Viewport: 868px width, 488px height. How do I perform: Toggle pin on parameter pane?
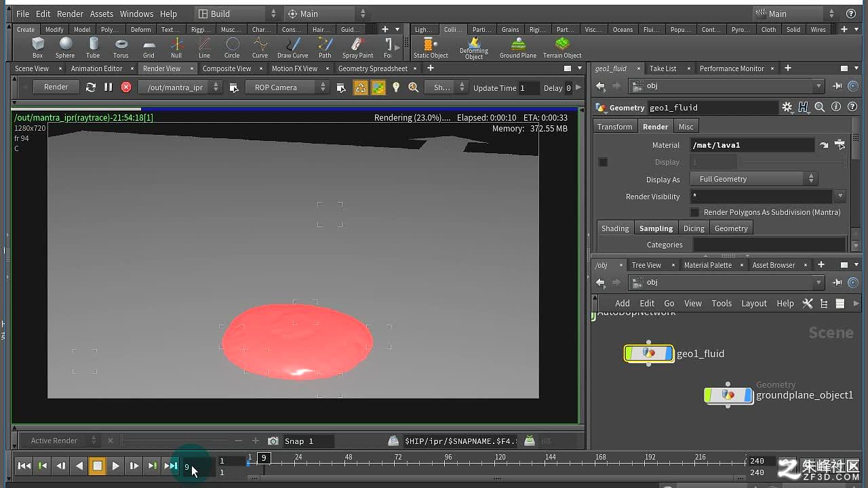(x=837, y=86)
